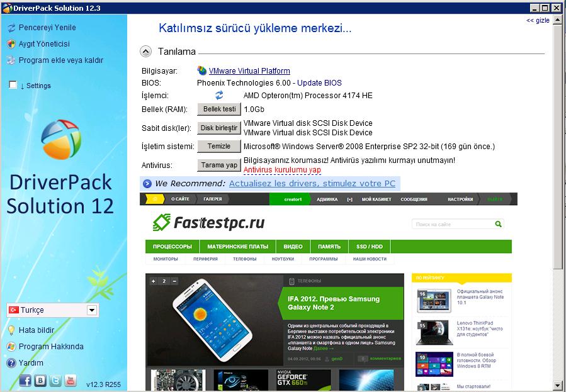Click the yellow home icon in banner
The image size is (566, 392).
(155, 199)
